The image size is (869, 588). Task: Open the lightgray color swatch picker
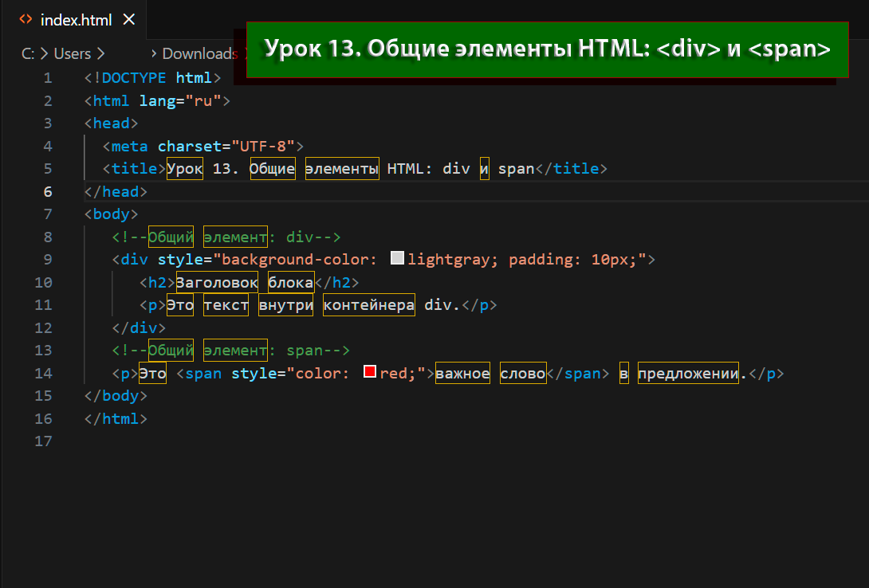(398, 259)
